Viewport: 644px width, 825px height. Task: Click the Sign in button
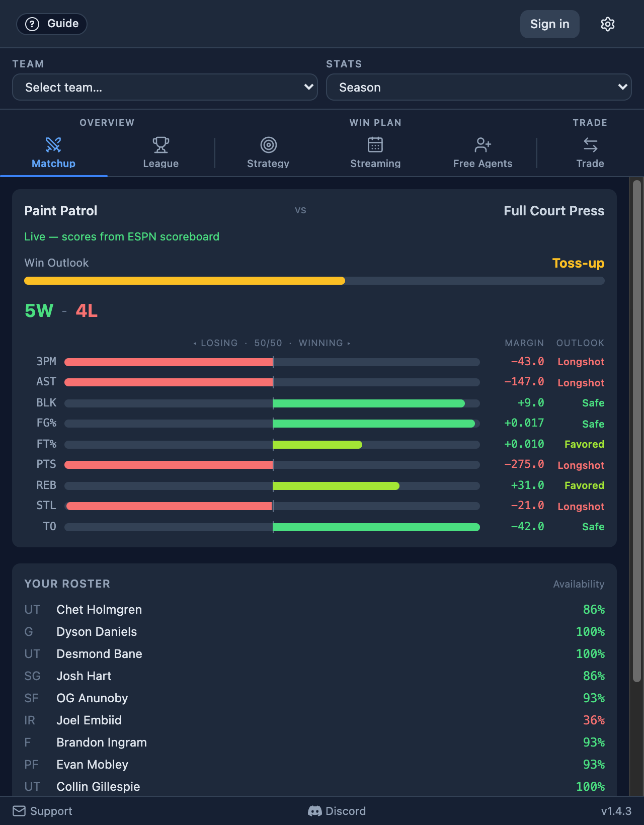(549, 24)
